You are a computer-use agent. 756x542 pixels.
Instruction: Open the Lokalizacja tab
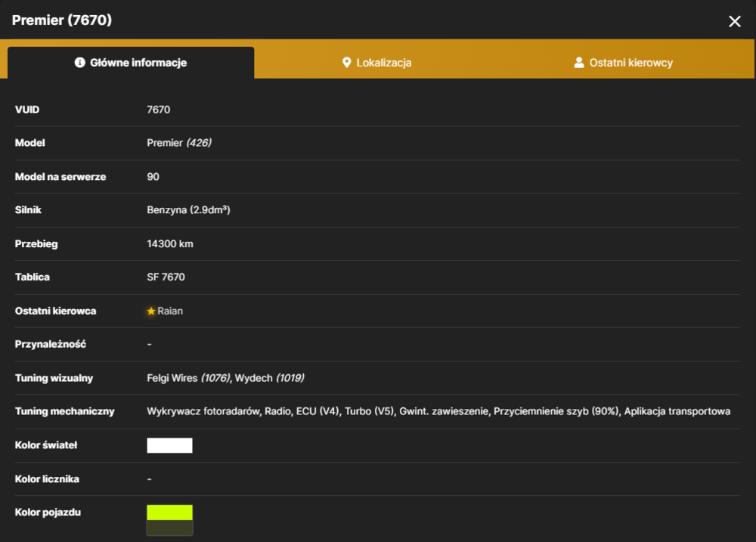(377, 63)
